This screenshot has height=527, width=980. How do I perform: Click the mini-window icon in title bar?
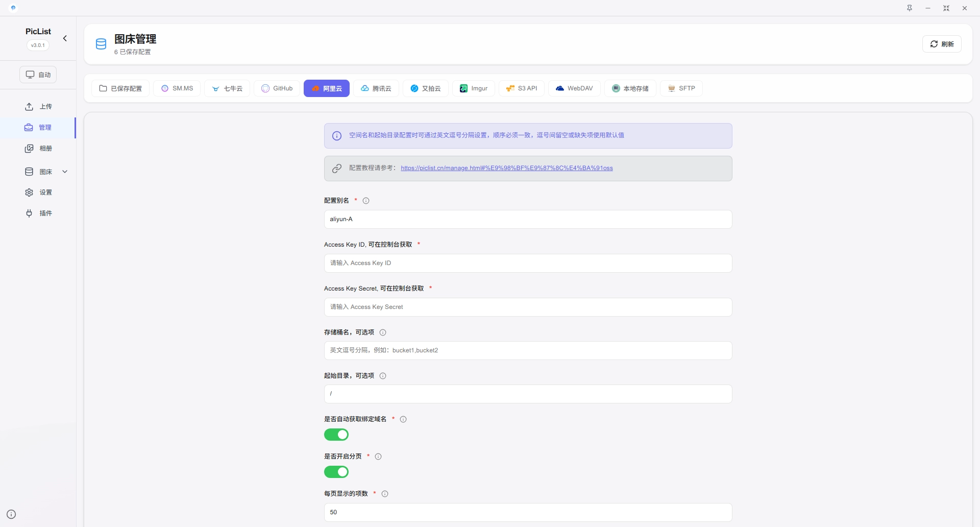click(x=946, y=8)
